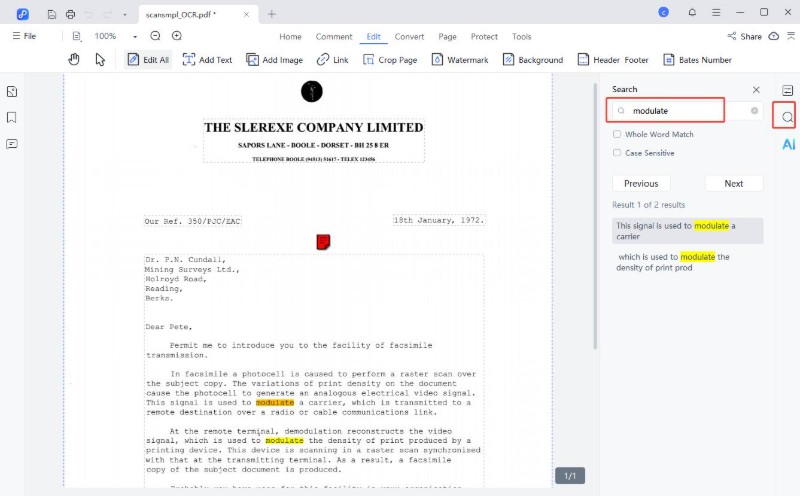Click the 1/1 page indicator
Image resolution: width=800 pixels, height=496 pixels.
[x=570, y=476]
